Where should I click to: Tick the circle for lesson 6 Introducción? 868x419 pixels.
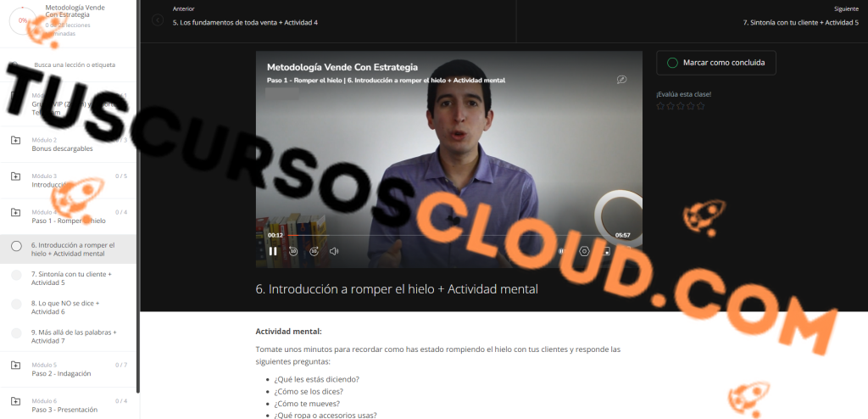pyautogui.click(x=17, y=245)
